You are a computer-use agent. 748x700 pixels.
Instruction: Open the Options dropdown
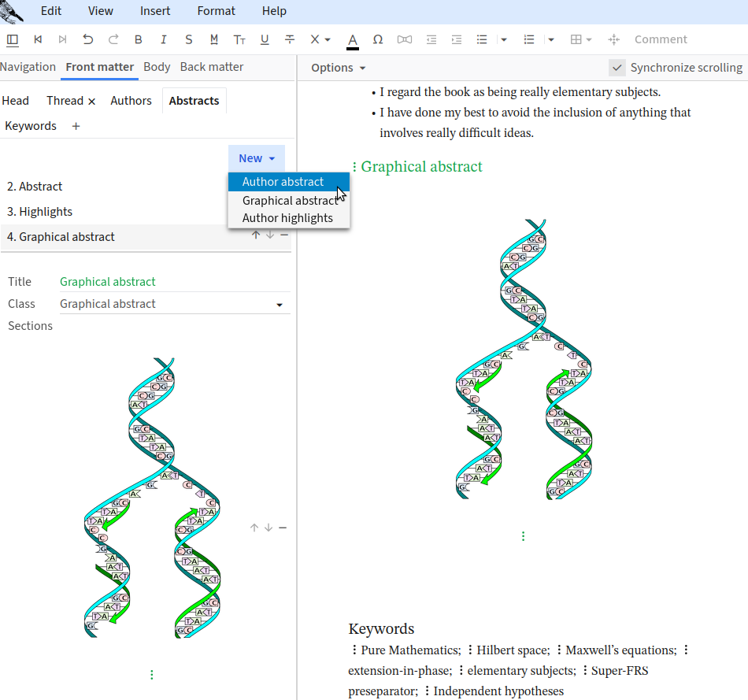338,68
